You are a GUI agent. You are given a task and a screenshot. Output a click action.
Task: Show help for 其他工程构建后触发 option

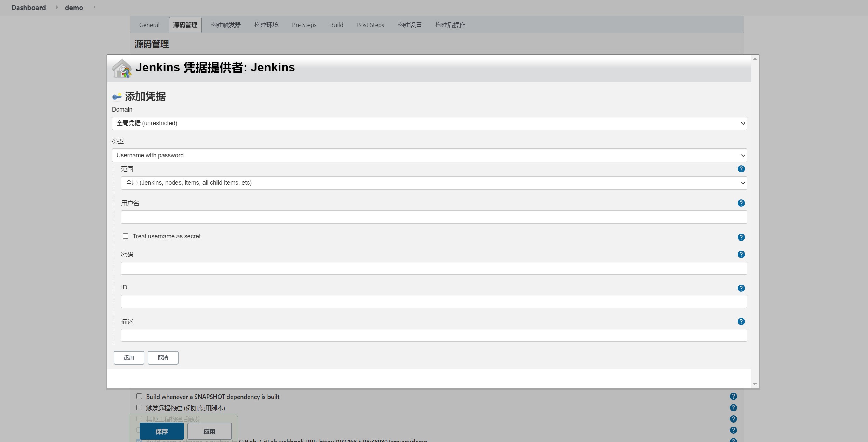click(x=733, y=419)
